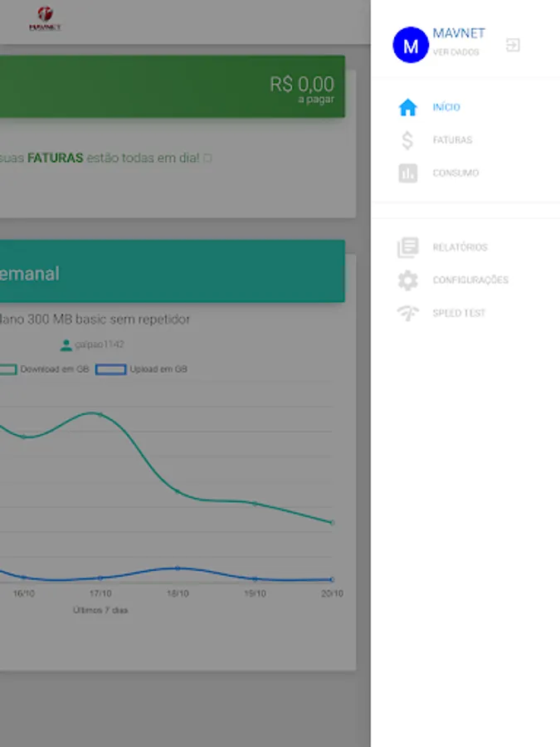
Task: Click the dollar sign Faturas icon
Action: coord(407,140)
